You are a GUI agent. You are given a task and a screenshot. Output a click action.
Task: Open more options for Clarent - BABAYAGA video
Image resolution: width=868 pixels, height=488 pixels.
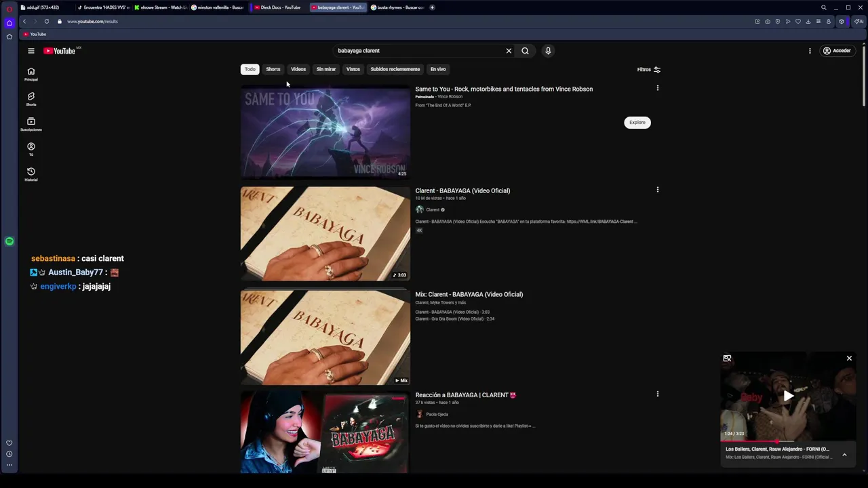coord(657,190)
